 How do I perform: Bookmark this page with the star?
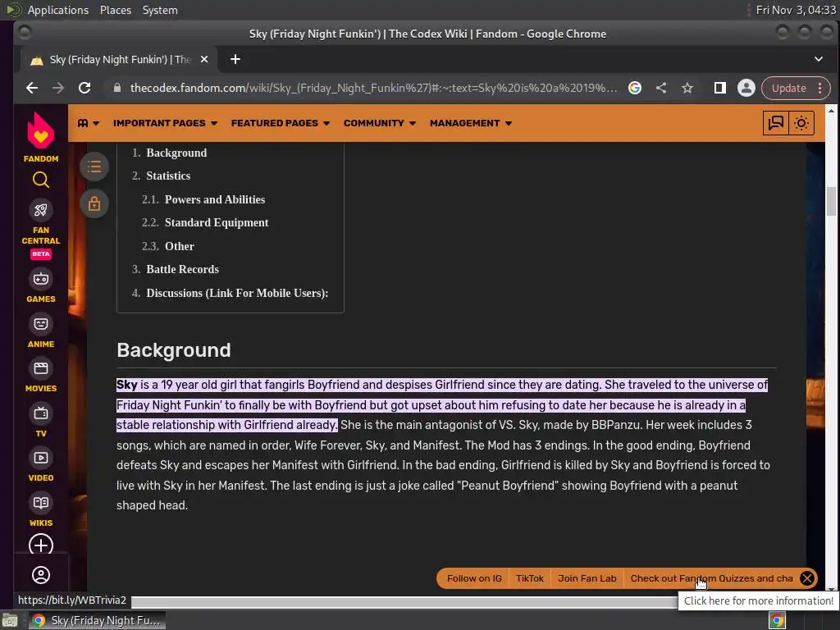[x=687, y=88]
